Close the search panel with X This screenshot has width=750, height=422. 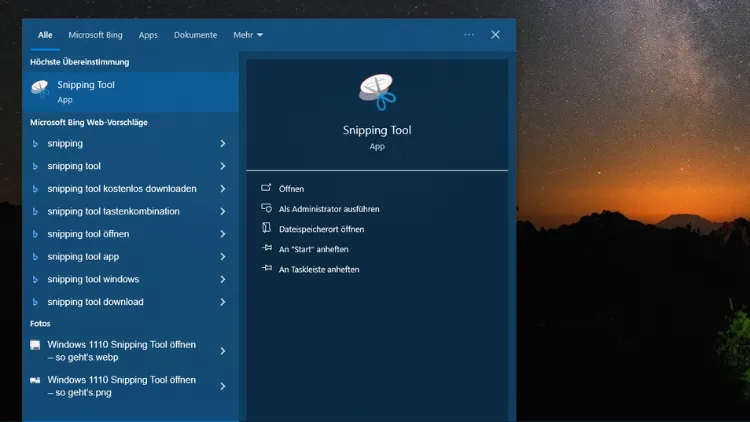[x=495, y=34]
